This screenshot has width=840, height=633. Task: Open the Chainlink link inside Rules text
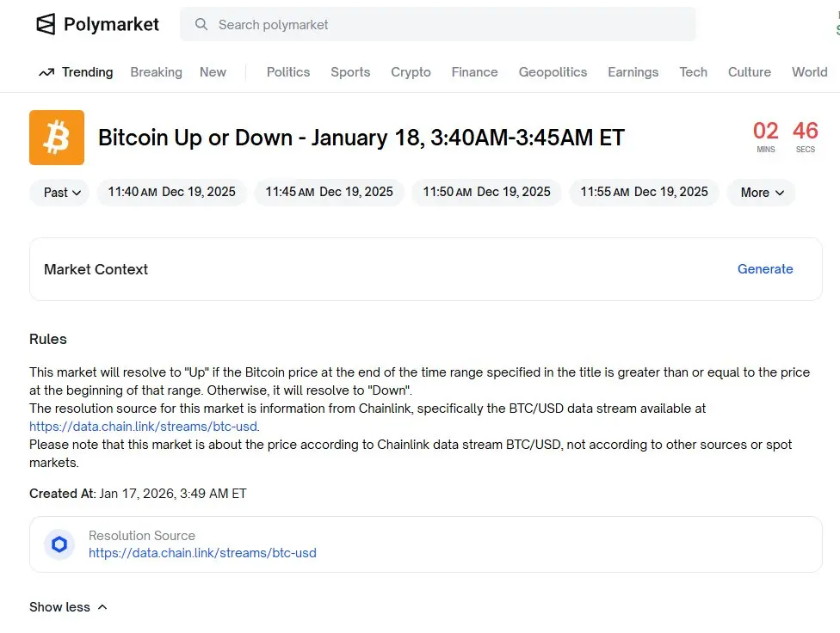(x=143, y=427)
